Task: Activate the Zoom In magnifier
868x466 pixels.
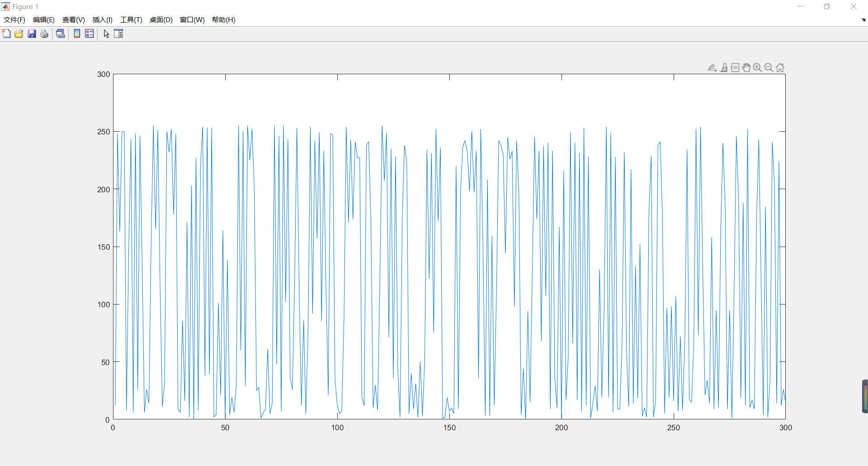Action: 758,67
